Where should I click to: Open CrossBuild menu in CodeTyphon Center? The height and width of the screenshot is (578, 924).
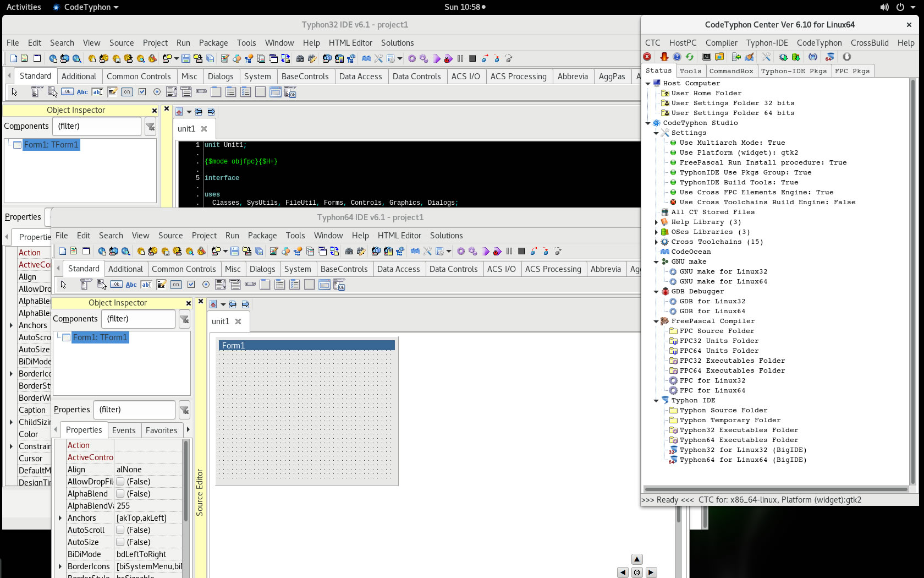[x=870, y=43]
